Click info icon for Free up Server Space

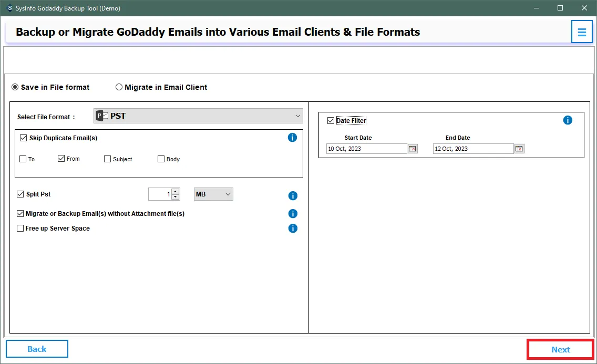293,228
